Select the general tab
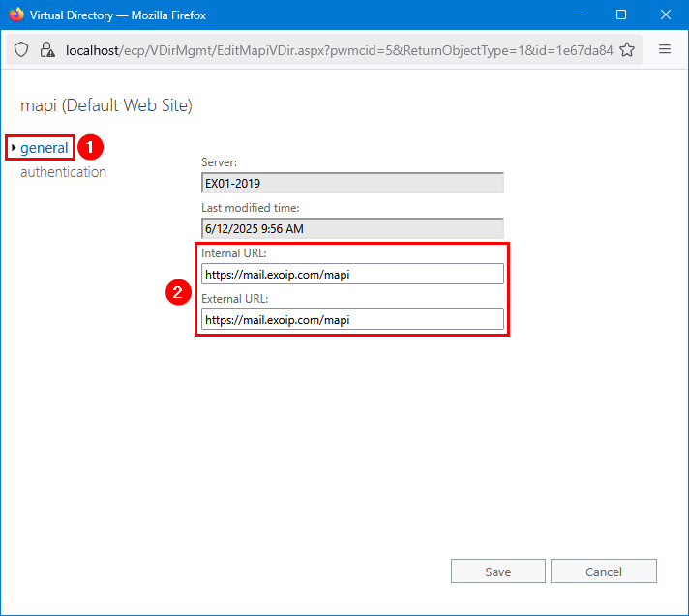This screenshot has width=689, height=616. point(45,148)
